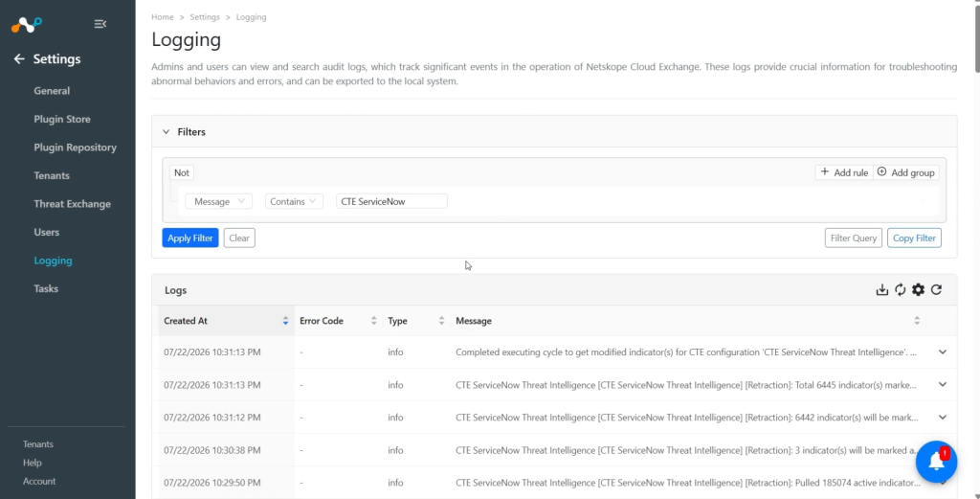Click Apply Filter button
This screenshot has width=980, height=499.
pyautogui.click(x=190, y=238)
